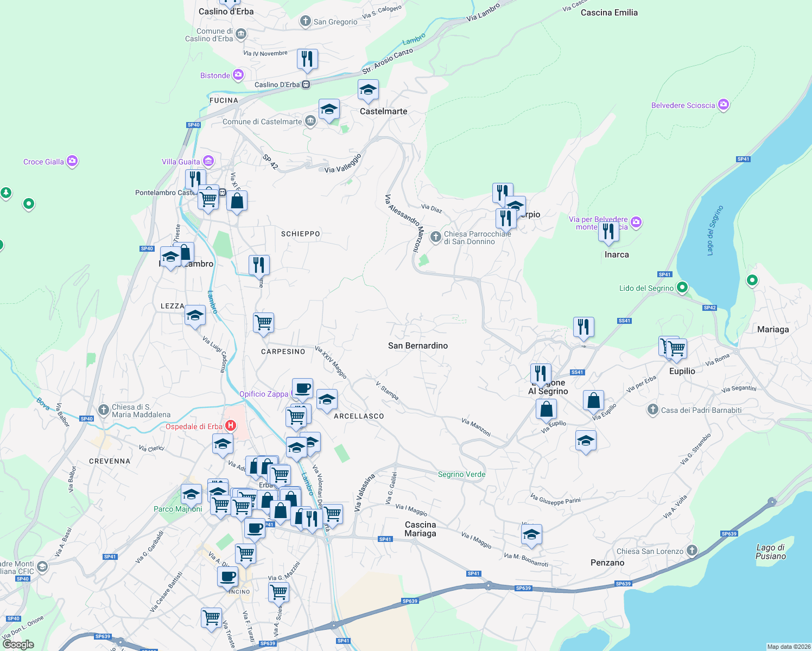This screenshot has height=651, width=812.
Task: Select the camera marker at Belvedere Scioscia
Action: 724,104
